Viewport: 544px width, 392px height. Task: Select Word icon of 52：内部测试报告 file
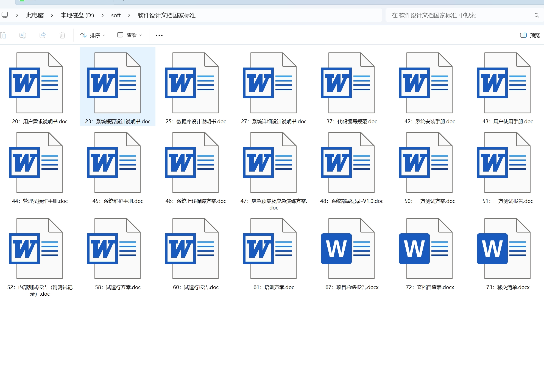tap(36, 249)
